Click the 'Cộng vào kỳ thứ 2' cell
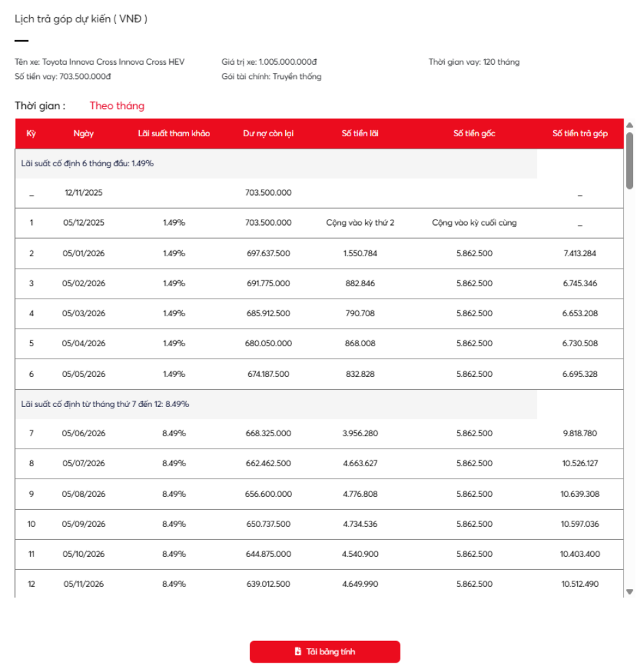 click(359, 222)
